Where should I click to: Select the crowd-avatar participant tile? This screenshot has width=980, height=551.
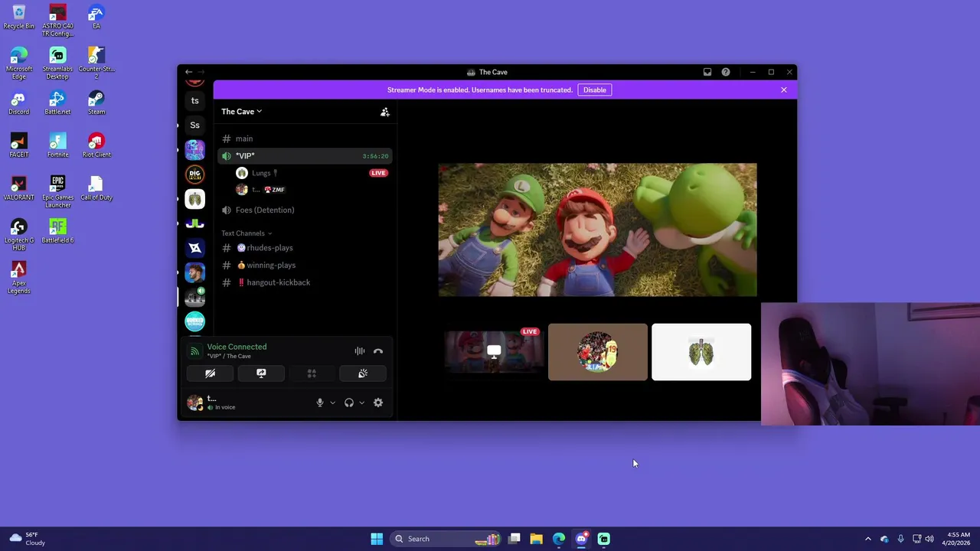[598, 352]
